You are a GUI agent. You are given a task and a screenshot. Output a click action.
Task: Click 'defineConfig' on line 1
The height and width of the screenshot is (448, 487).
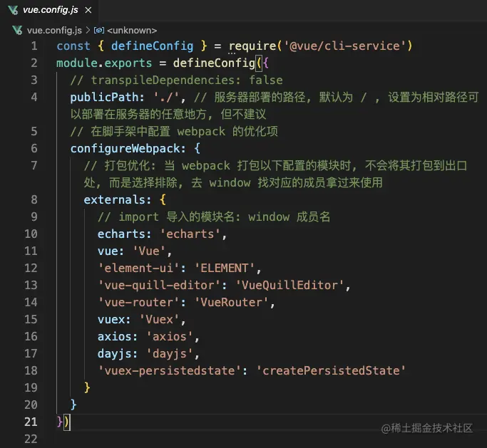[x=152, y=46]
